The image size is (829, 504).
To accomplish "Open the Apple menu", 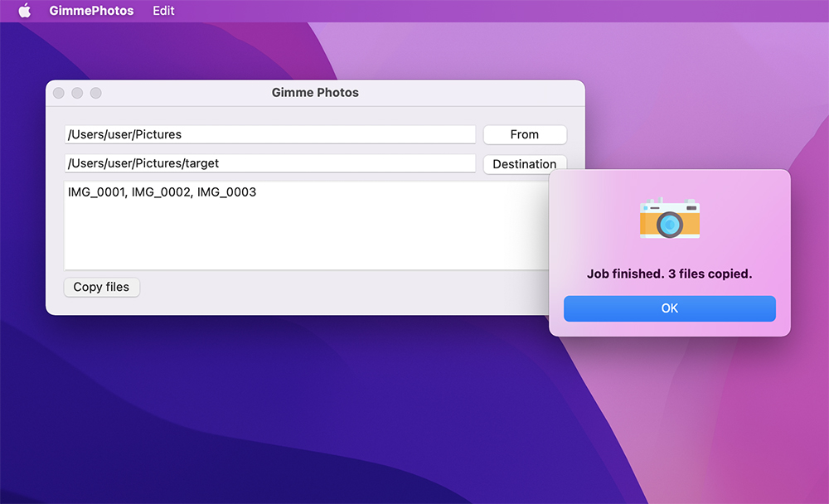I will (x=24, y=11).
